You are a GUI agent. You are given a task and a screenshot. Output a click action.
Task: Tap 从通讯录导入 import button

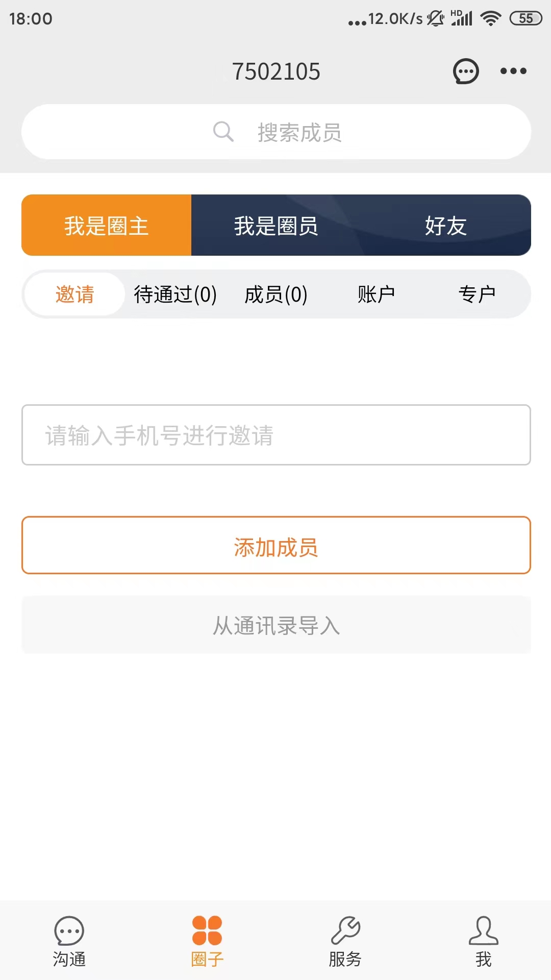click(276, 625)
